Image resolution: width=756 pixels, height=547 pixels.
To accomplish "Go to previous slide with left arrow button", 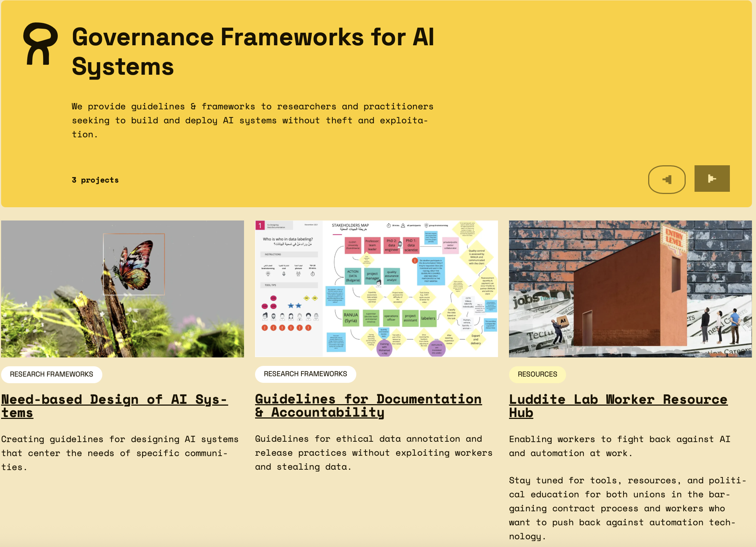I will (x=667, y=179).
